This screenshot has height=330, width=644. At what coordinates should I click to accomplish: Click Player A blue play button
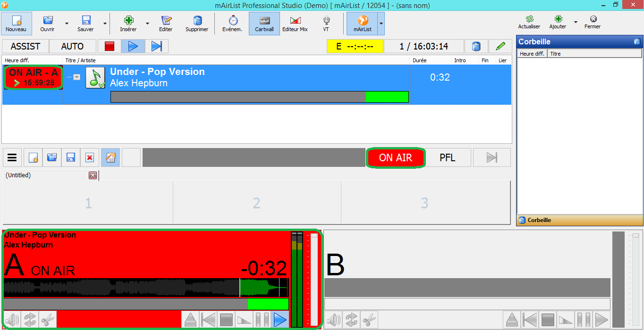click(x=280, y=320)
